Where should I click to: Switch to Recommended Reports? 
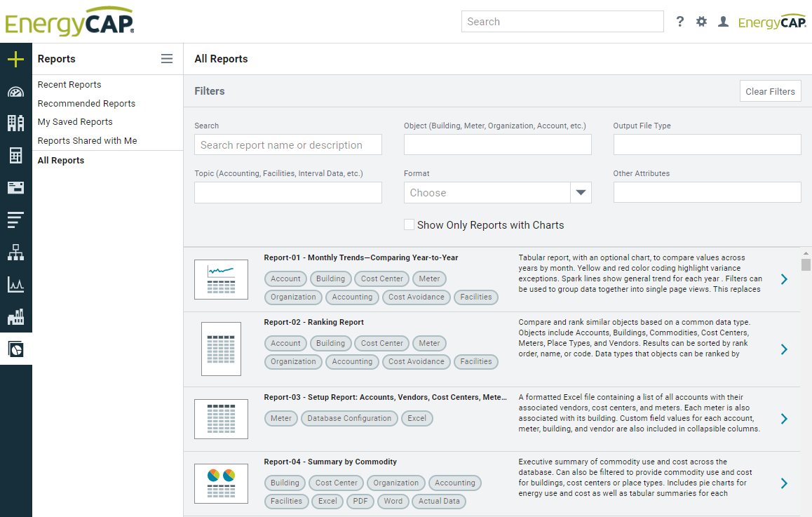point(86,103)
